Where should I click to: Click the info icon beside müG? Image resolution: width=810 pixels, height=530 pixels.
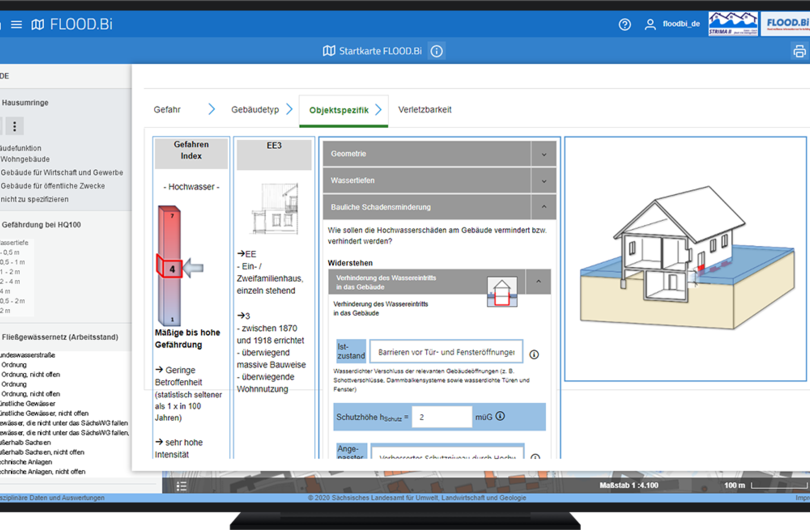coord(500,416)
